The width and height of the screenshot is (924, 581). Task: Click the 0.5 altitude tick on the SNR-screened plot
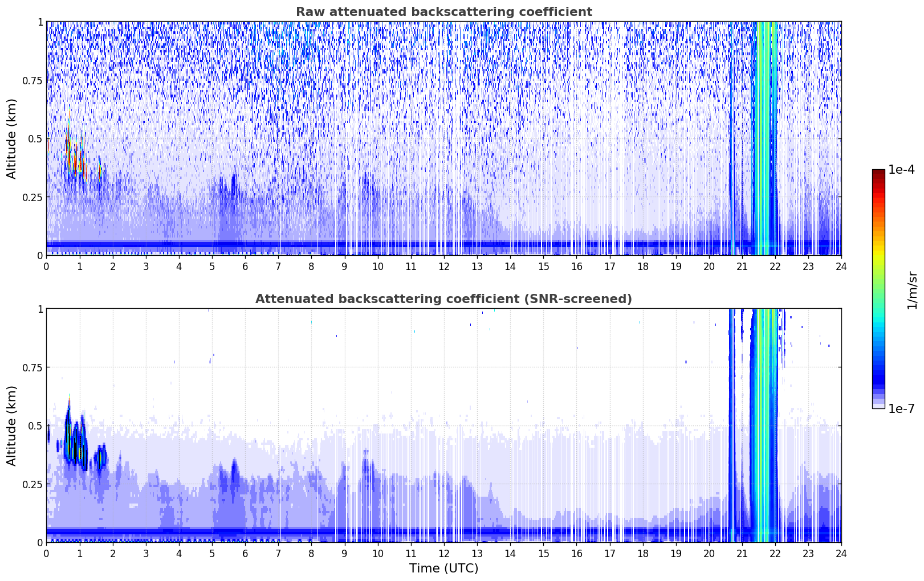pyautogui.click(x=35, y=425)
